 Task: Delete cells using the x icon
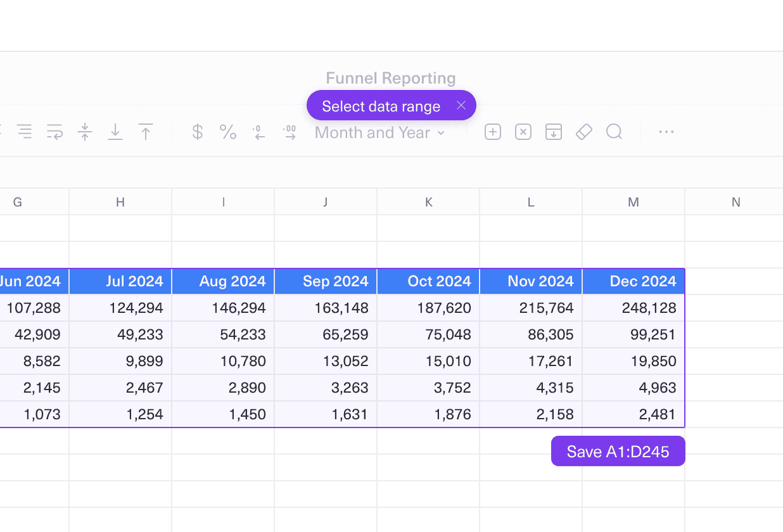(x=523, y=132)
